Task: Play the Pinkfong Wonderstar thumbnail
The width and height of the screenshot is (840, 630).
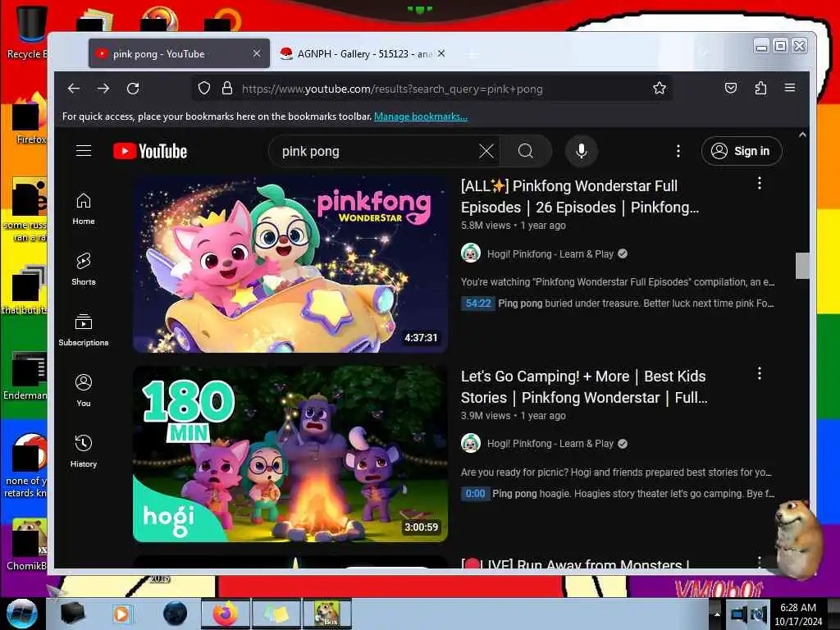Action: point(290,265)
